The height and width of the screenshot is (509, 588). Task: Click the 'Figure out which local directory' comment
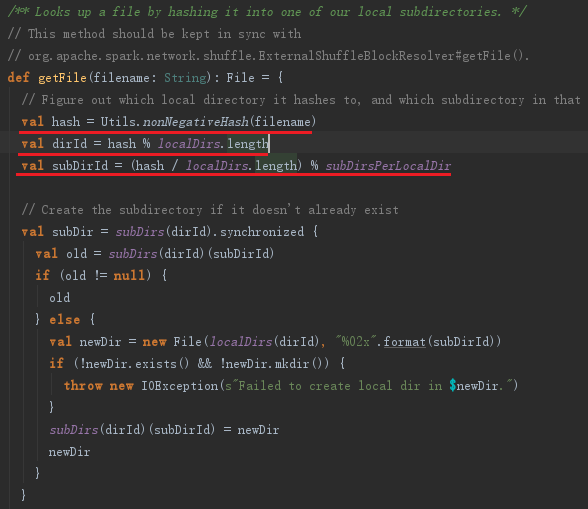301,100
